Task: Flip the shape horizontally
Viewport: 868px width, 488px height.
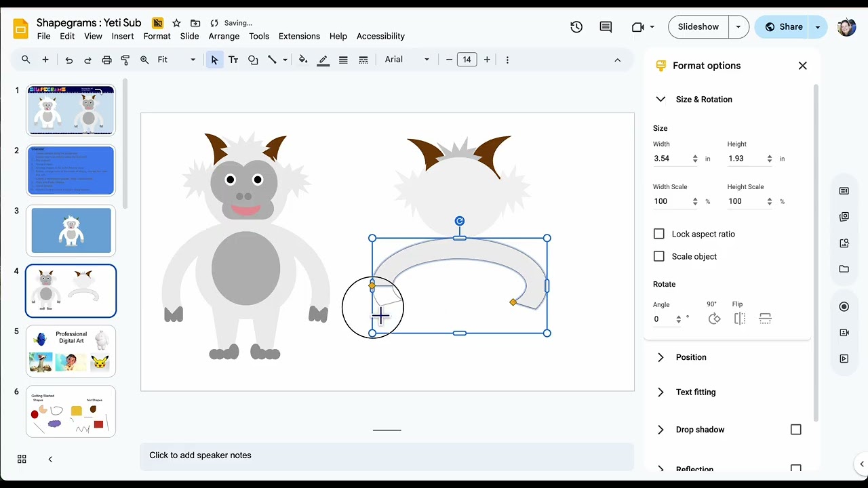Action: (740, 319)
